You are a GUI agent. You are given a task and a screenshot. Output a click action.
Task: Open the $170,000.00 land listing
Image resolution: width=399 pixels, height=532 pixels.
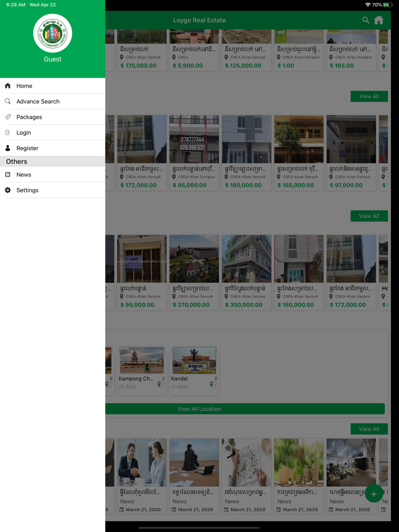click(x=142, y=50)
